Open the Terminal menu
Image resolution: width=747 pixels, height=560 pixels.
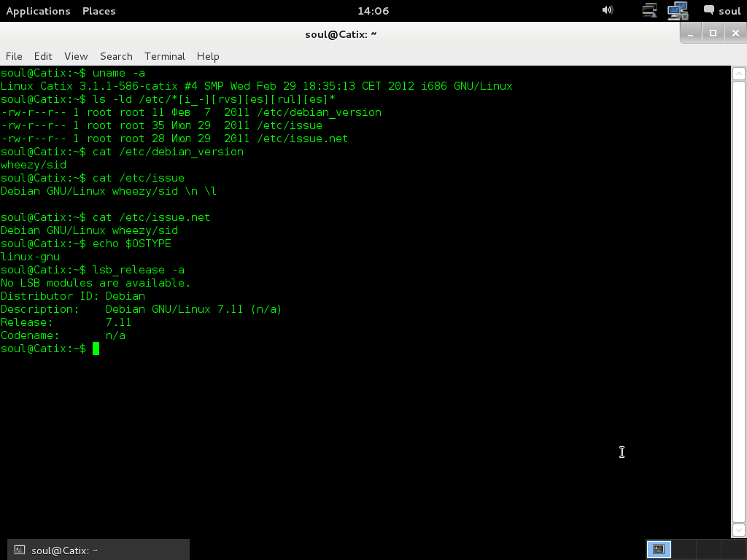165,56
